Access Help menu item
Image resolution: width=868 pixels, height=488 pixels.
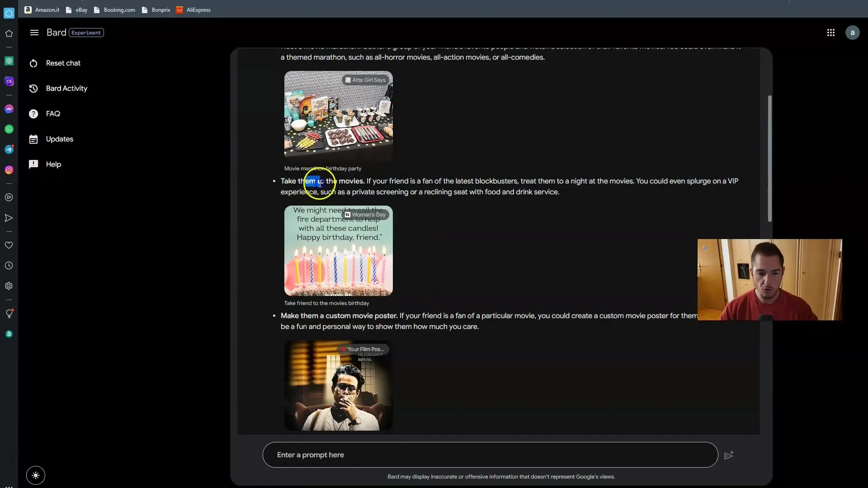(54, 164)
